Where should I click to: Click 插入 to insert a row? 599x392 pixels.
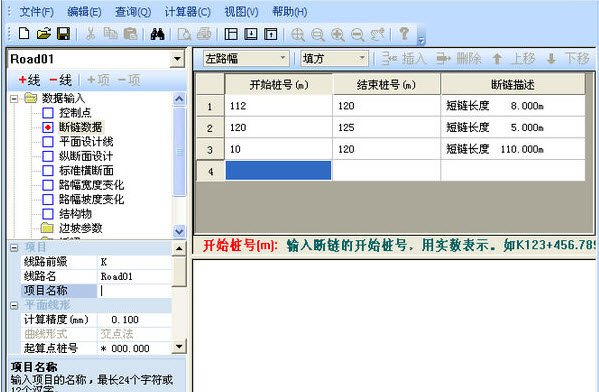pos(404,58)
